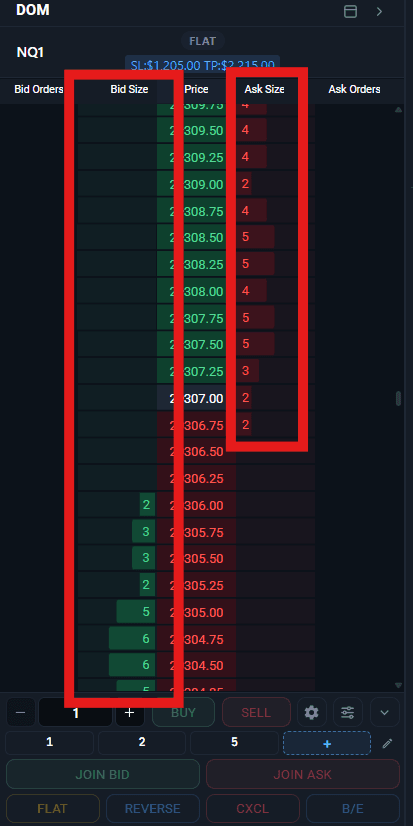The image size is (413, 826).
Task: Click bid size 2 at 306.00
Action: (146, 505)
